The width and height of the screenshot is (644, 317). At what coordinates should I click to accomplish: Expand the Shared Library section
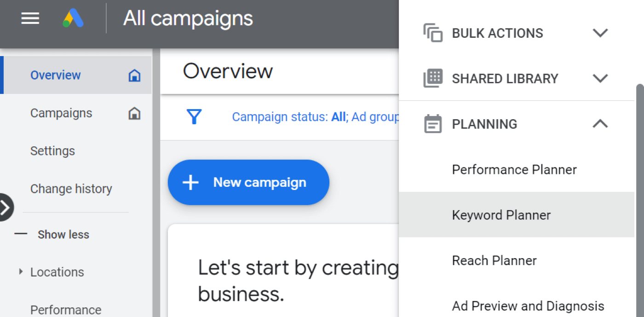(x=600, y=78)
